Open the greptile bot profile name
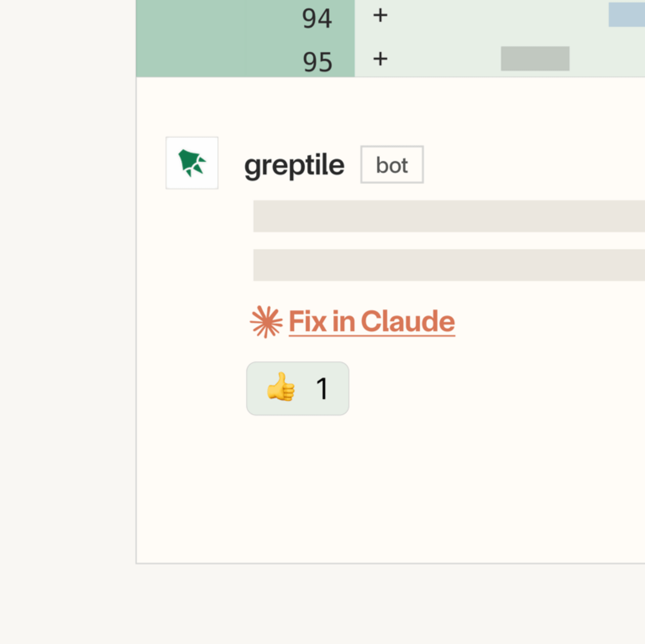The width and height of the screenshot is (645, 644). (x=295, y=165)
